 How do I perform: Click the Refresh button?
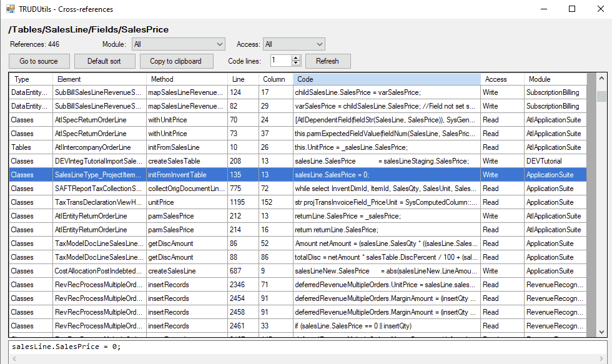tap(327, 61)
